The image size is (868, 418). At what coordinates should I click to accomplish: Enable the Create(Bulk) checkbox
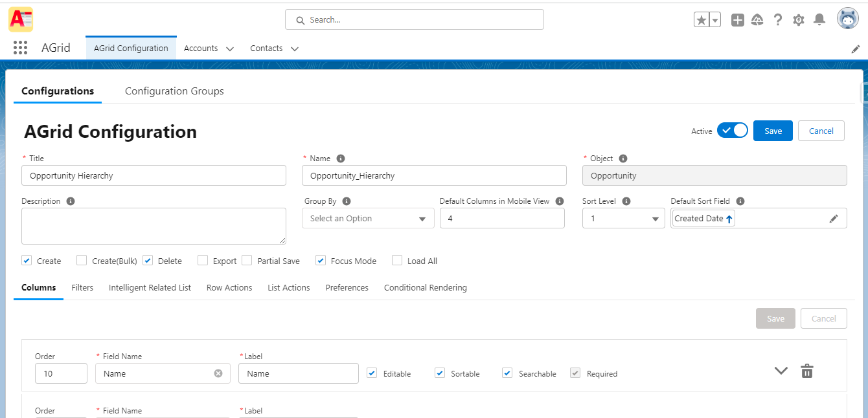point(82,260)
